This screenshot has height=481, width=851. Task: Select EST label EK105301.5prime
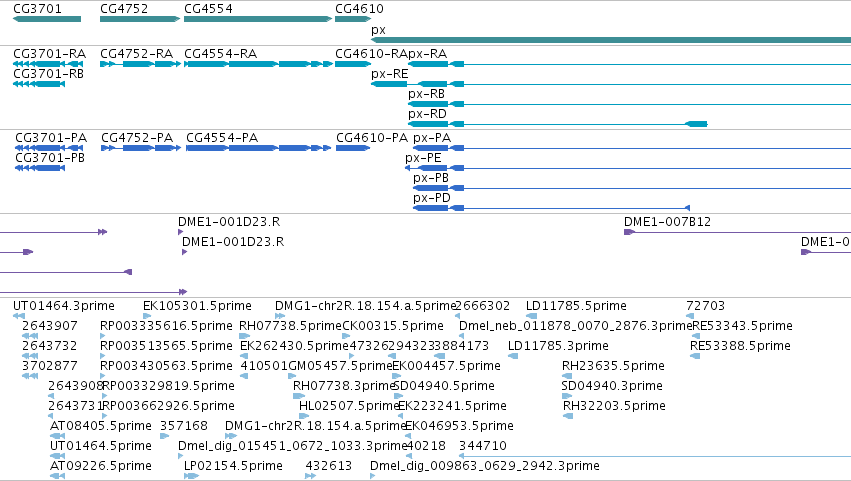point(198,306)
